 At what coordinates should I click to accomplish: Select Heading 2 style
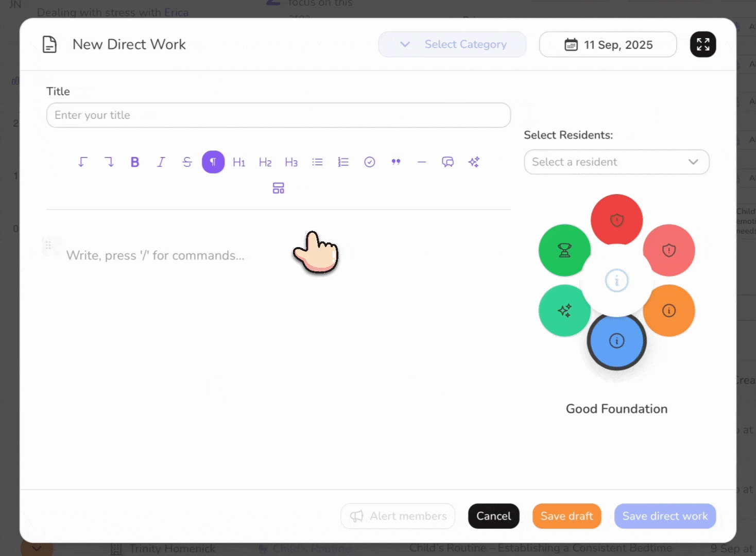pyautogui.click(x=265, y=162)
